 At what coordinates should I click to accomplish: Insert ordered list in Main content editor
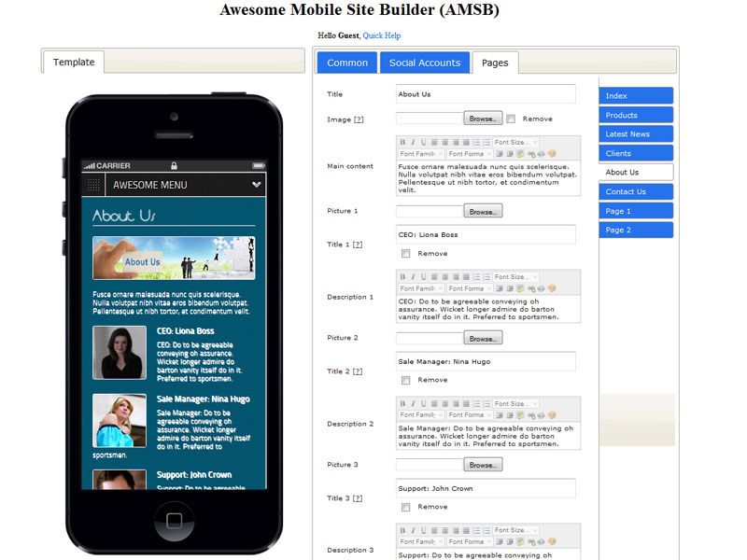pos(476,142)
